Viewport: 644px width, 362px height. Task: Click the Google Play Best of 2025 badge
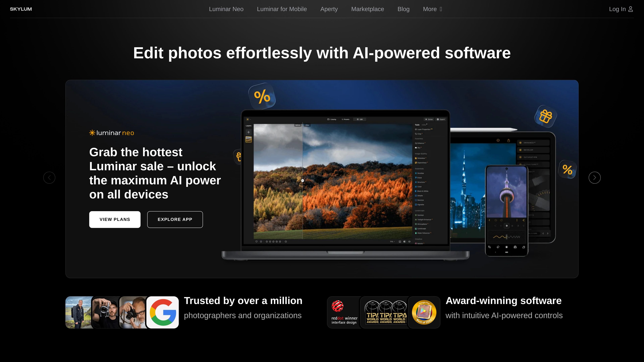click(424, 312)
